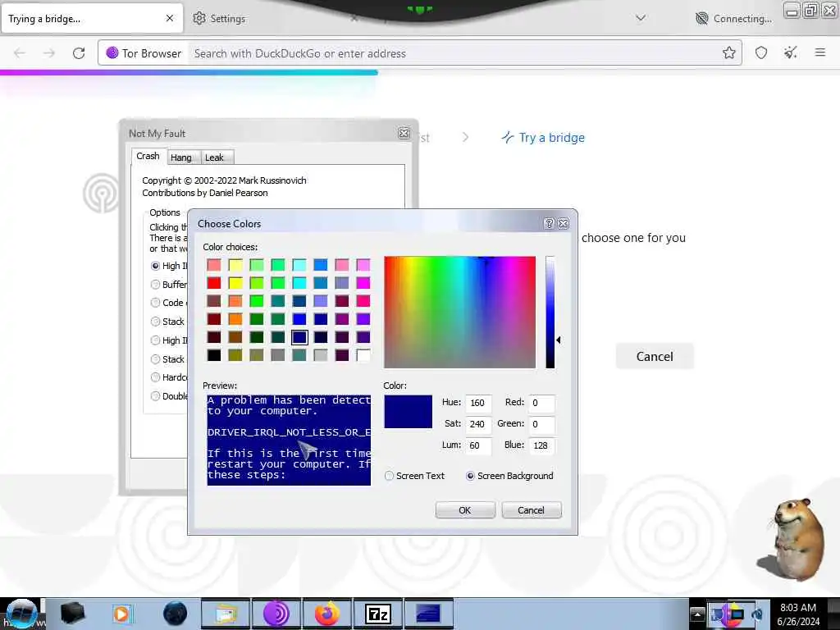The height and width of the screenshot is (630, 840).
Task: Click the help question mark in Choose Colors
Action: coord(549,223)
